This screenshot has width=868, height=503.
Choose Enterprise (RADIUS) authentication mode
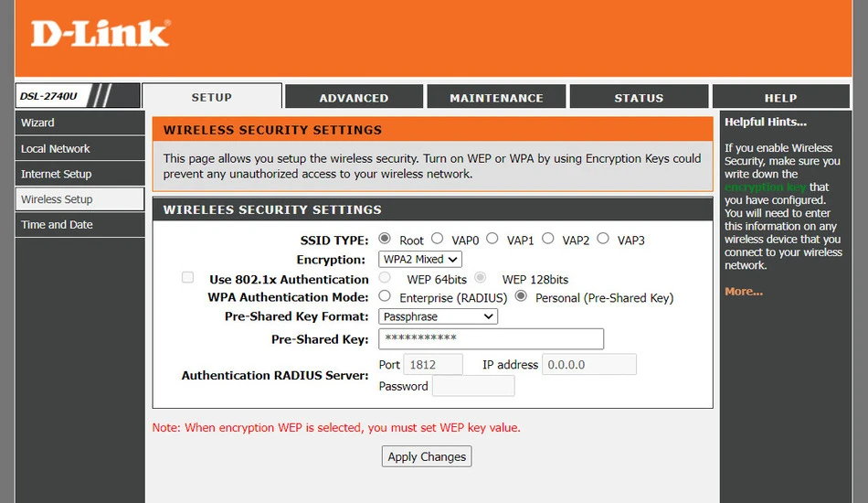[385, 295]
